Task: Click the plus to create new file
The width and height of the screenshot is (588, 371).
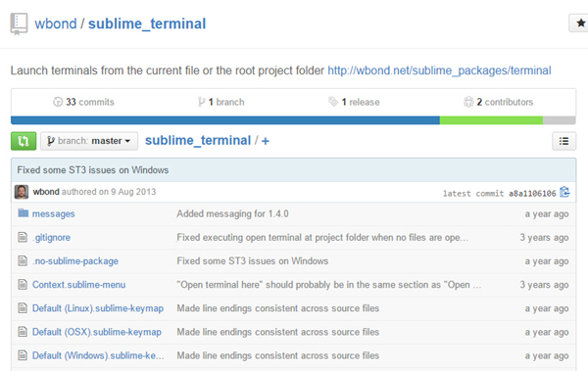Action: tap(266, 141)
